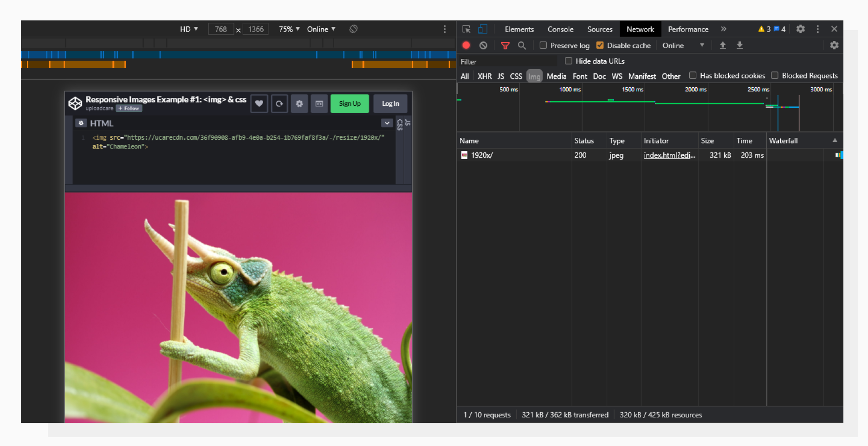Clear the network requests log

coord(484,45)
